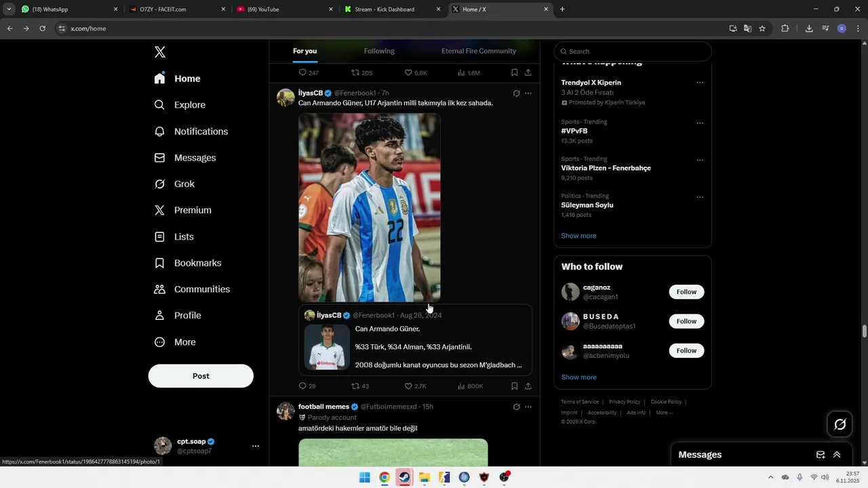The image size is (868, 488).
Task: Open Home from the left sidebar
Action: (x=178, y=79)
